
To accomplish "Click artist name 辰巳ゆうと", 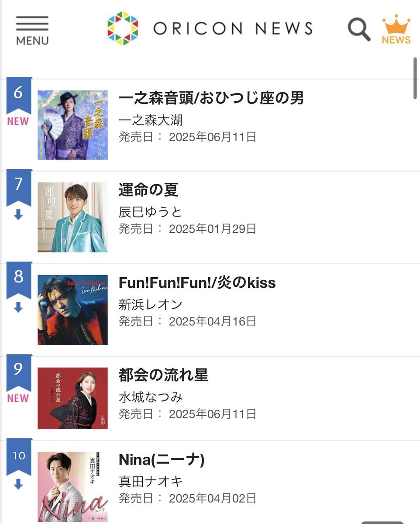I will click(x=151, y=212).
